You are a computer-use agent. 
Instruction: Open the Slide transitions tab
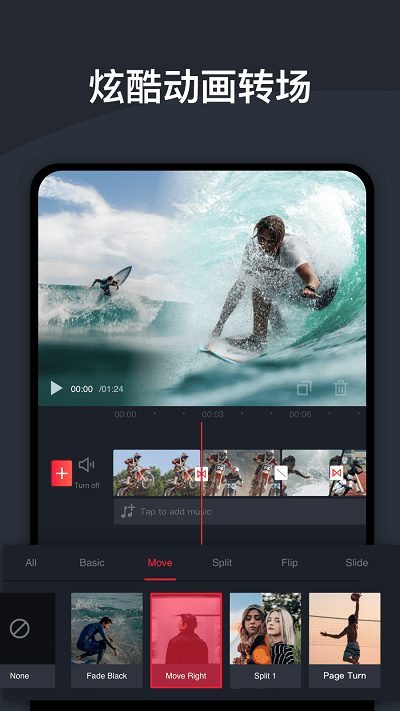(357, 563)
